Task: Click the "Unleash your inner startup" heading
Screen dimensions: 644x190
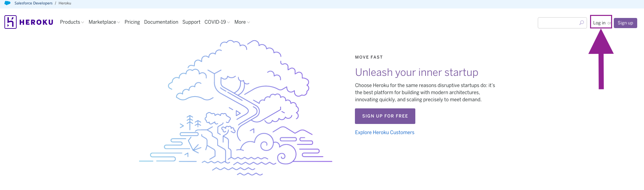Action: point(416,72)
